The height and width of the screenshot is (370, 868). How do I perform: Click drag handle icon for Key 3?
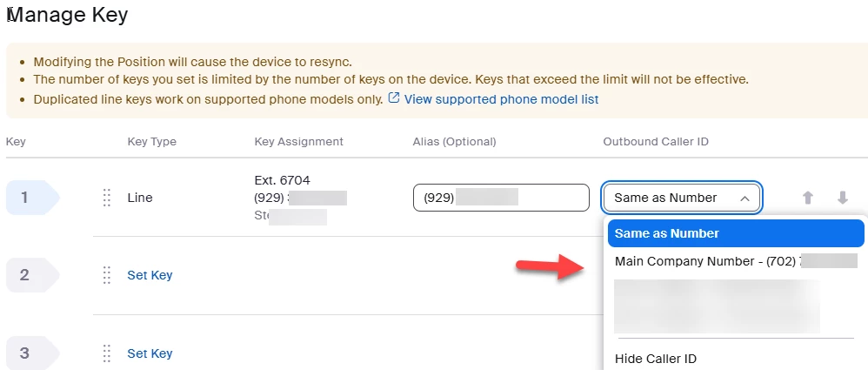pyautogui.click(x=107, y=353)
